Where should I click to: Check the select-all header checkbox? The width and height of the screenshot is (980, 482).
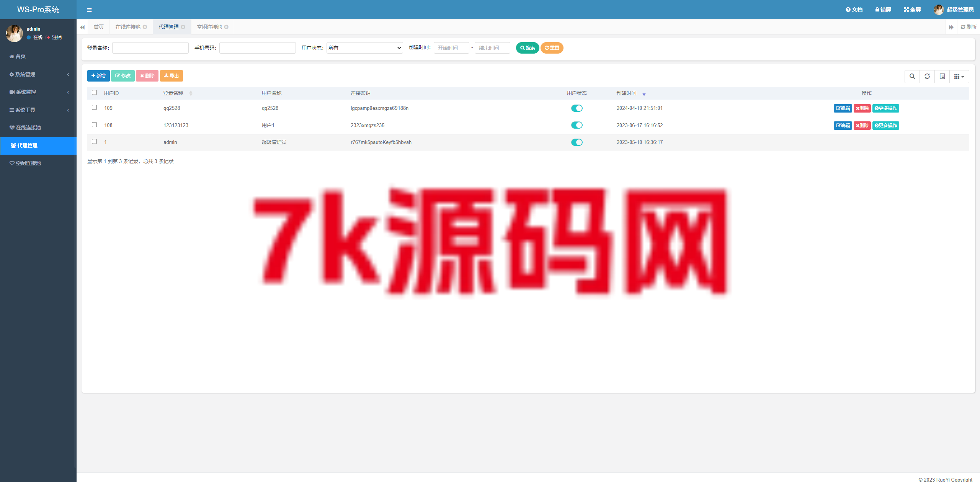(95, 93)
